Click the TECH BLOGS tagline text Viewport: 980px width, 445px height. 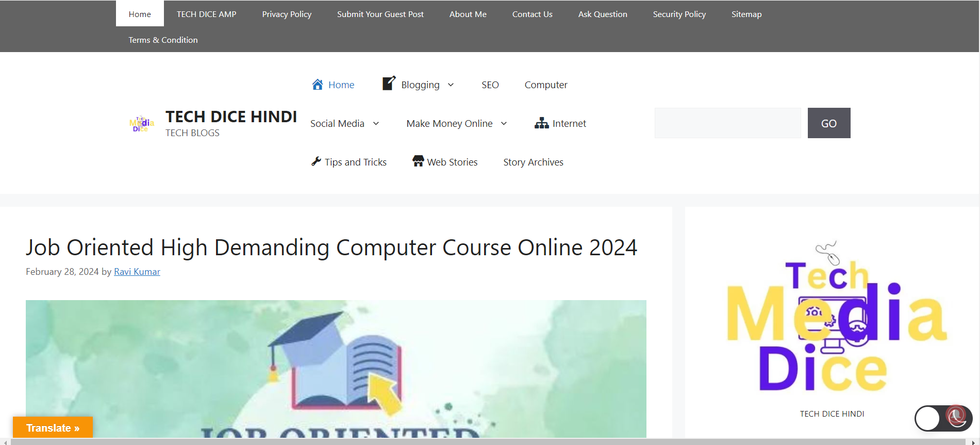[x=192, y=133]
